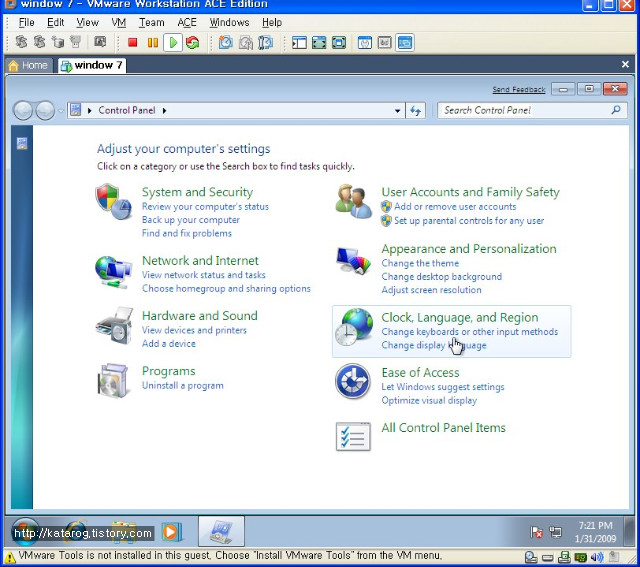Screen dimensions: 640x567
Task: Open the File menu
Action: tap(27, 22)
